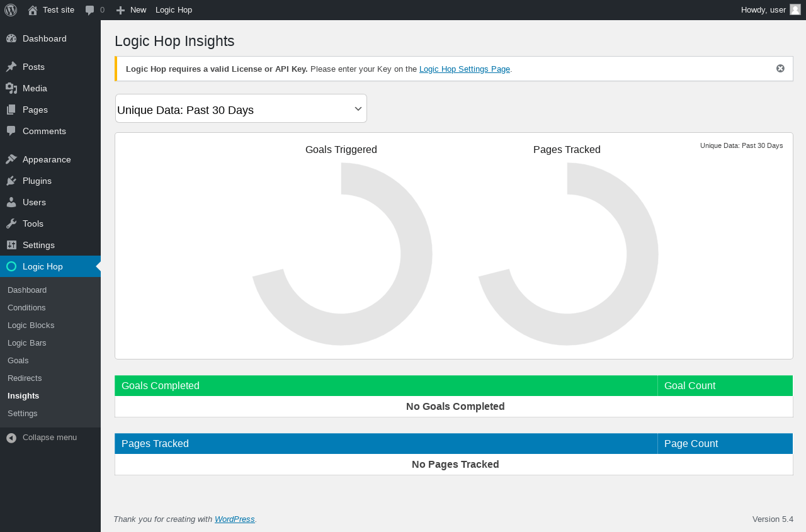Click the user avatar in admin bar
806x532 pixels.
pyautogui.click(x=795, y=9)
